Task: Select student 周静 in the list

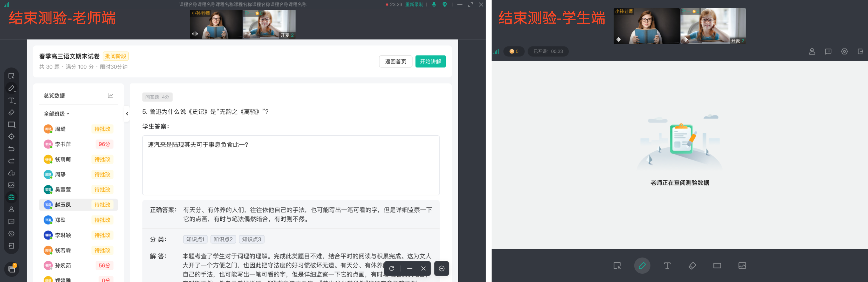Action: 78,175
